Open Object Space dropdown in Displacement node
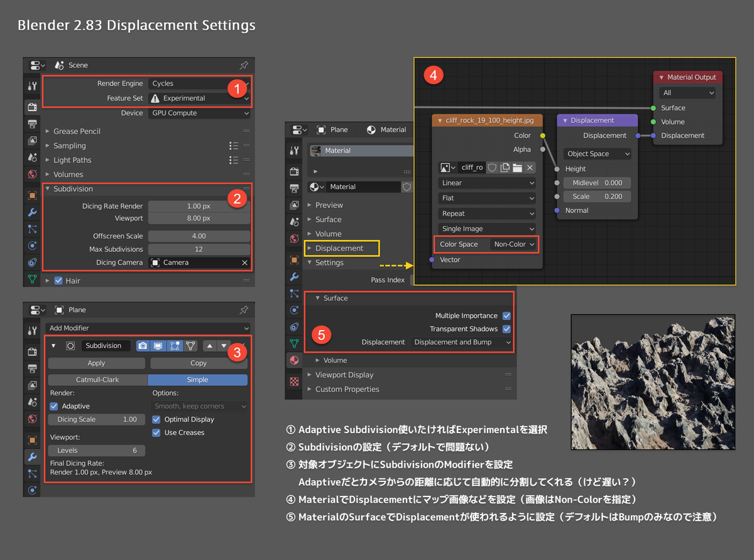754x560 pixels. [x=597, y=153]
